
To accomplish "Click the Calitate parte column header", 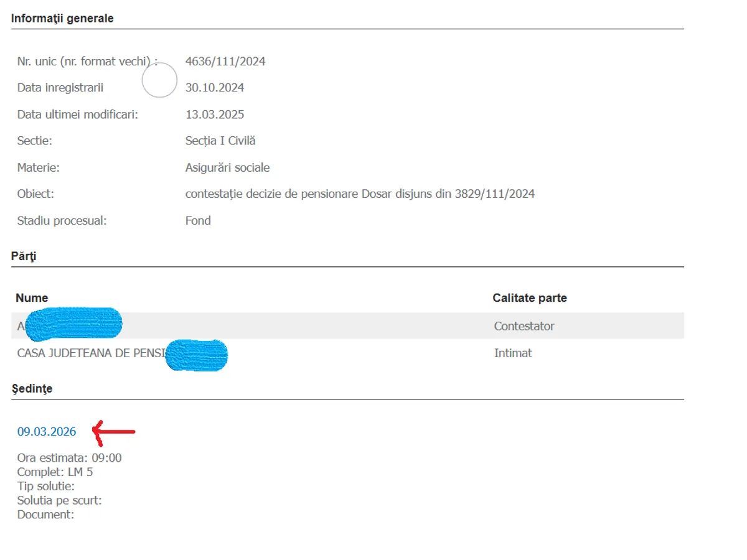I will pos(530,298).
